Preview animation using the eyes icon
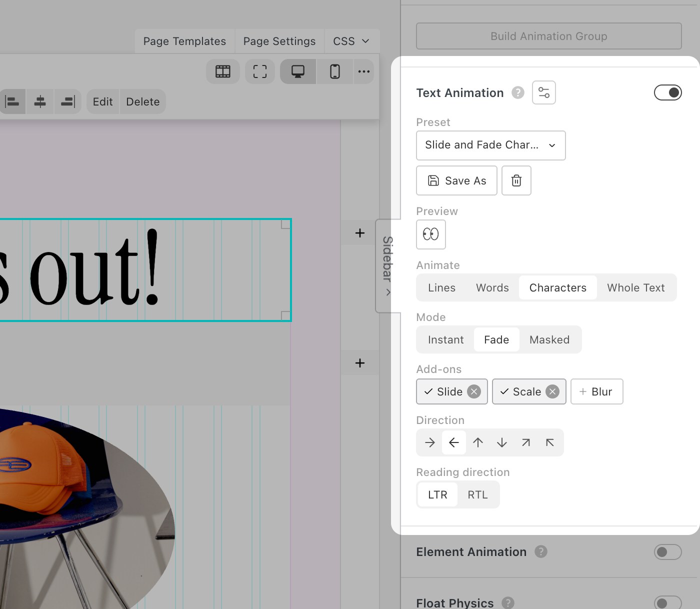 pos(431,234)
